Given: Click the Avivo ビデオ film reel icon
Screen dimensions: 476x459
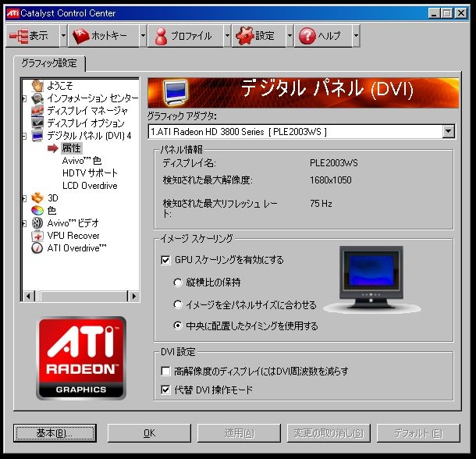Looking at the screenshot, I should click(x=37, y=223).
